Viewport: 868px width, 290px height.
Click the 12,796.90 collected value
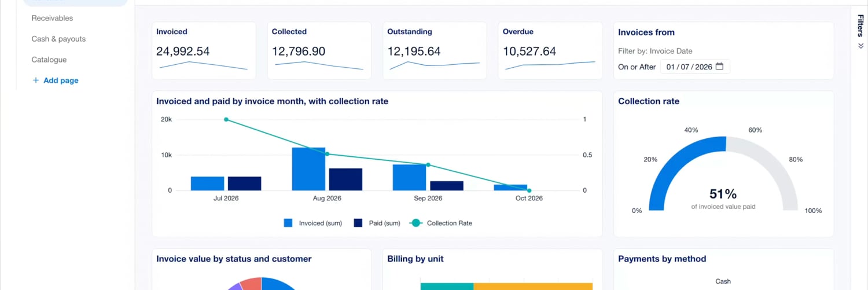tap(299, 52)
